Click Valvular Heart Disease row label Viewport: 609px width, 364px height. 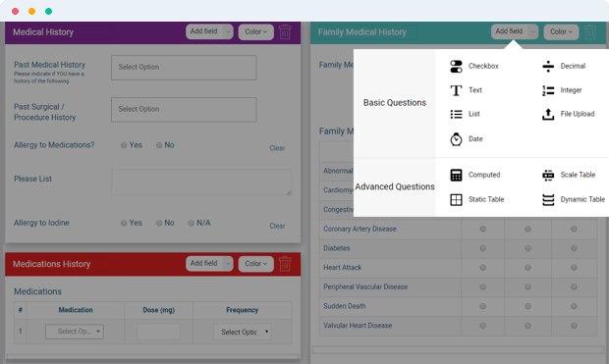(358, 326)
